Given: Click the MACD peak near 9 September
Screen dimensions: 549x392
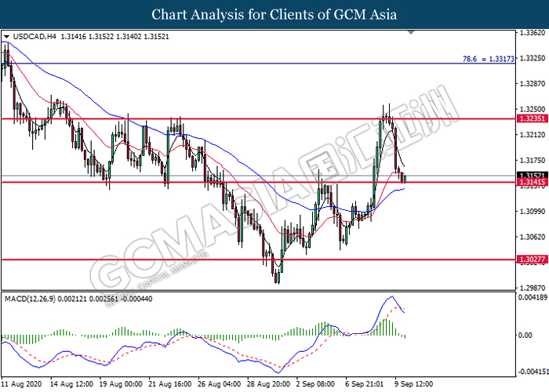Looking at the screenshot, I should click(x=391, y=297).
